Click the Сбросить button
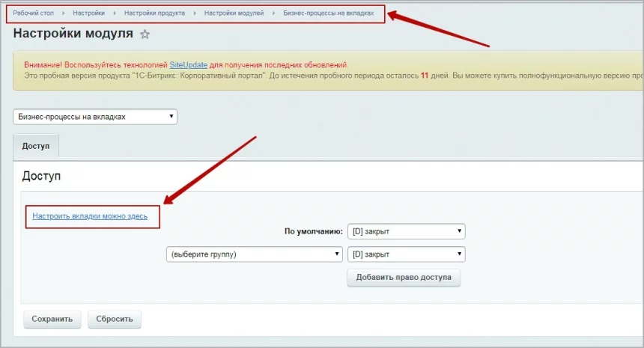 tap(114, 319)
